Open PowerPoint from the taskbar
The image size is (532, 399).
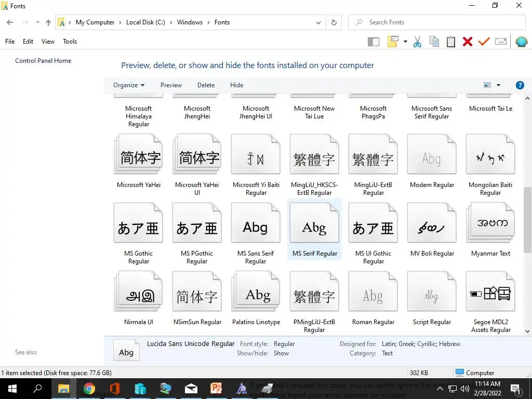pyautogui.click(x=216, y=389)
